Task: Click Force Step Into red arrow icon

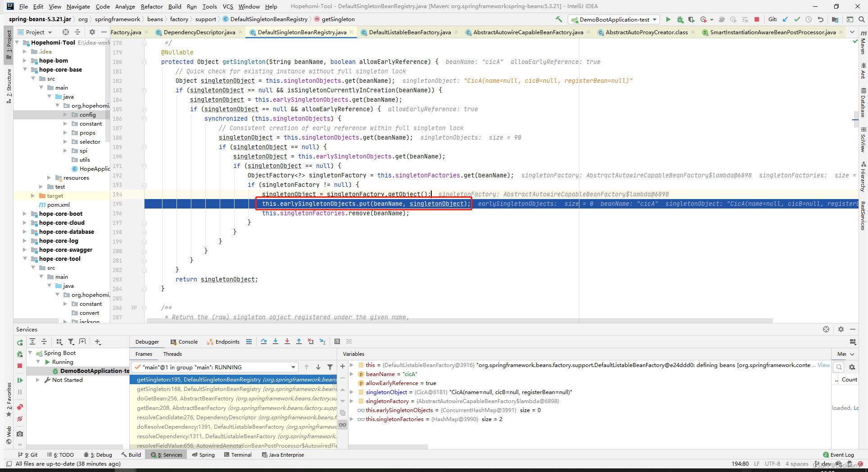Action: [x=287, y=341]
